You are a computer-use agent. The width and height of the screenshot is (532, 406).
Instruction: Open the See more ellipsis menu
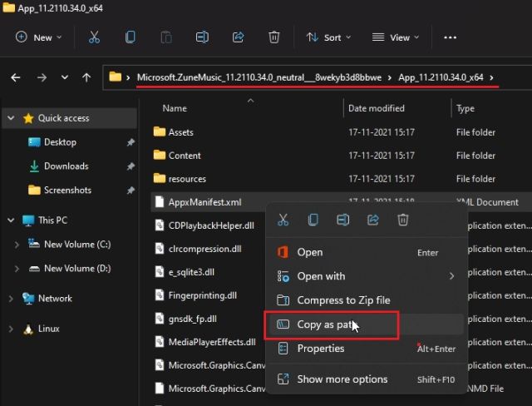(451, 37)
